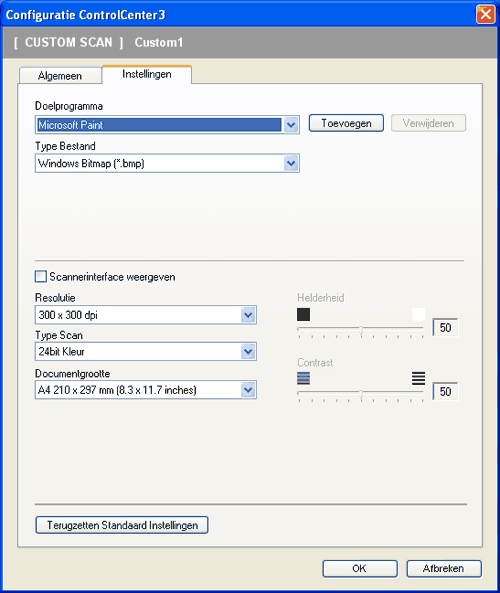Click the low contrast lines icon
The width and height of the screenshot is (500, 593).
[x=303, y=378]
